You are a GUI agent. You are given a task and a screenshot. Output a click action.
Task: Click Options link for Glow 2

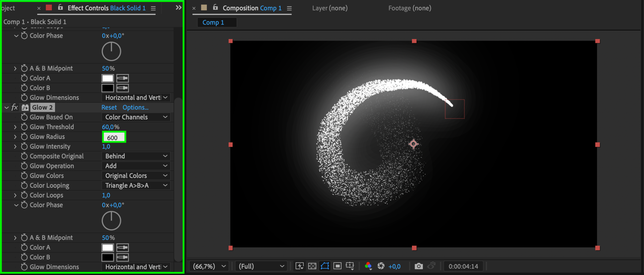tap(136, 107)
